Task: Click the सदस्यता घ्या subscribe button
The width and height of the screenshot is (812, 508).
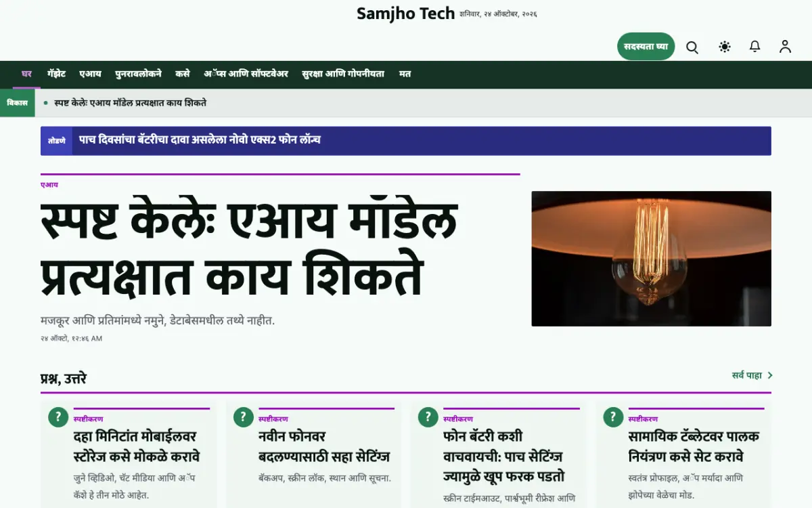Action: tap(646, 47)
